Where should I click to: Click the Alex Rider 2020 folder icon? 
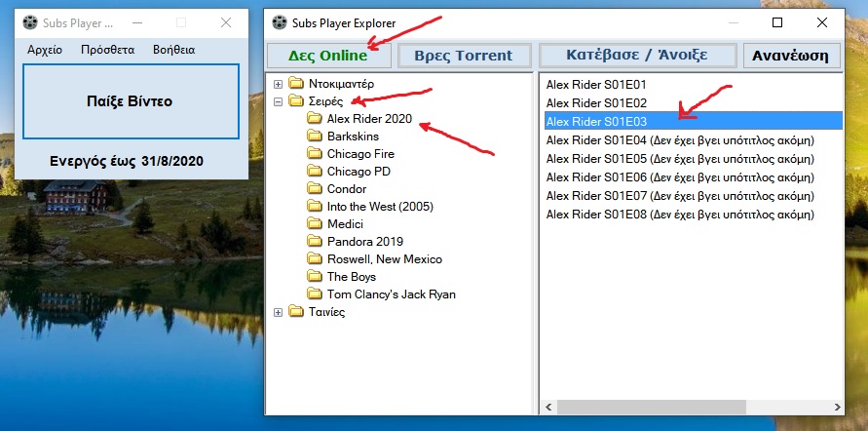[315, 119]
